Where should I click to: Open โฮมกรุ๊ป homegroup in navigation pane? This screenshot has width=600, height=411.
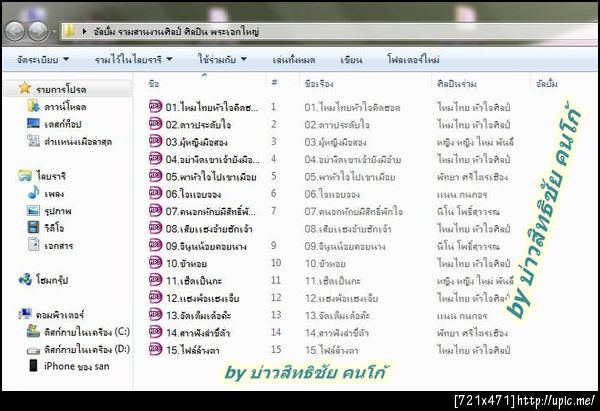pos(52,280)
